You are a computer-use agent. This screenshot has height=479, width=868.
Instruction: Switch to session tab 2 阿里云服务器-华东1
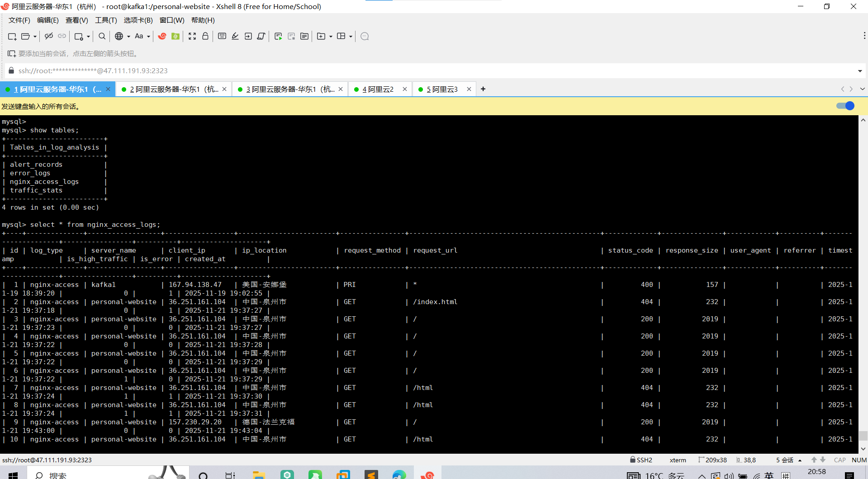pos(174,89)
